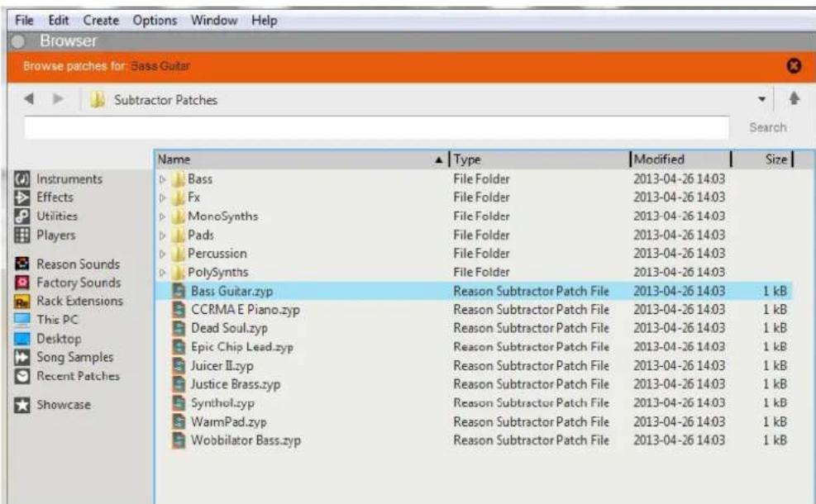Screen dimensions: 816x504
Task: Expand the Fx folder
Action: coord(162,197)
